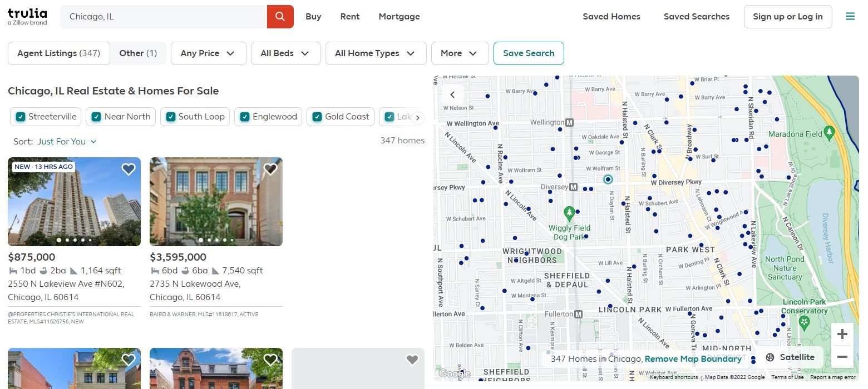The image size is (868, 389).
Task: Select the highlighted listing marker near Diversey
Action: pos(608,179)
